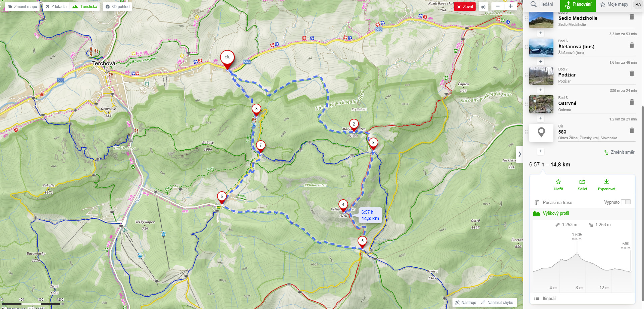Switch to Z letadla aerial view

tap(56, 7)
